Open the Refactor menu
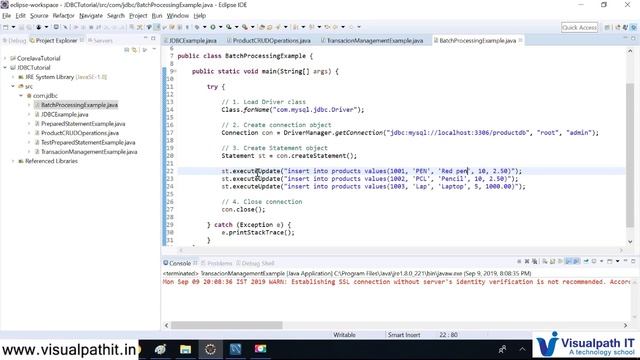The height and width of the screenshot is (360, 640). [63, 16]
